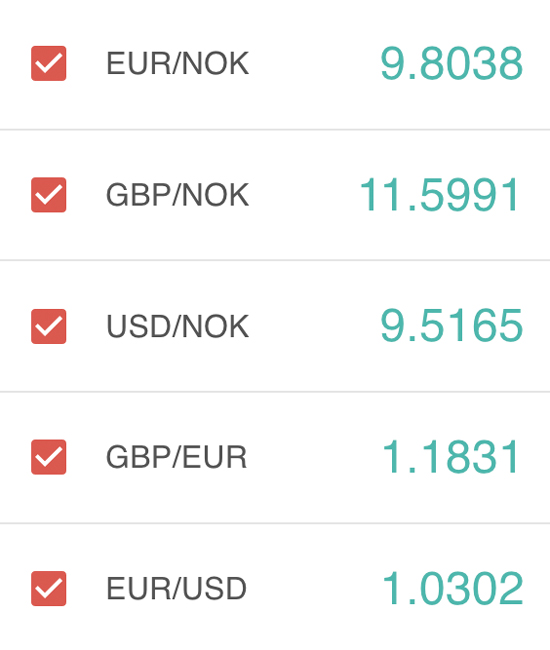The image size is (550, 650).
Task: Select the GBP/NOK pair label
Action: (177, 195)
